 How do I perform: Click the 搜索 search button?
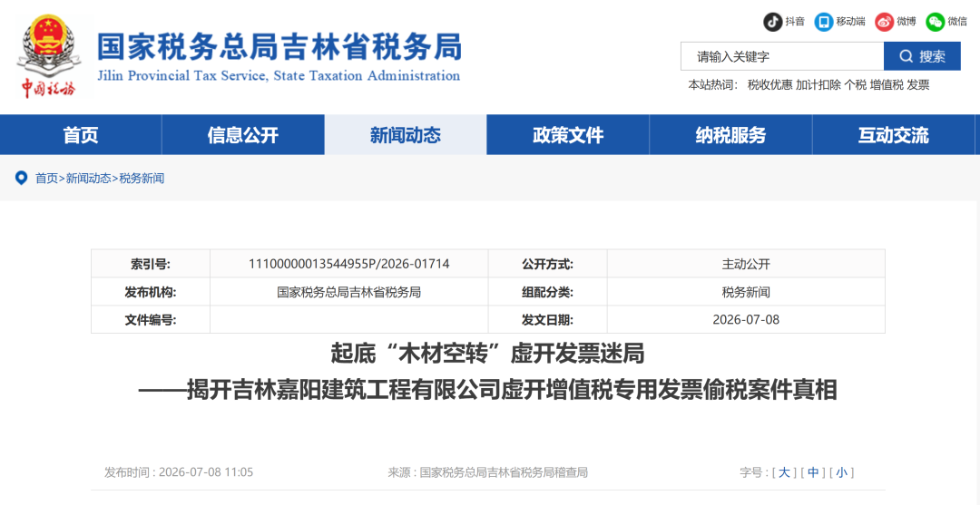922,57
